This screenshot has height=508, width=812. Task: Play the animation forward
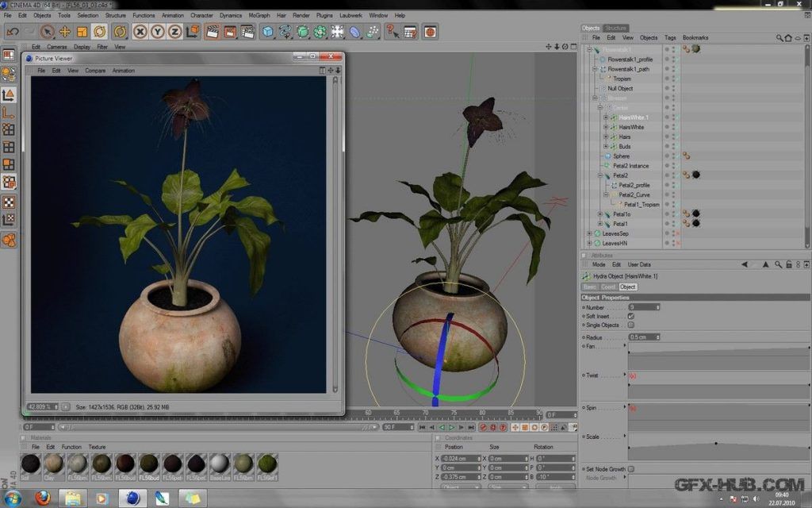451,427
